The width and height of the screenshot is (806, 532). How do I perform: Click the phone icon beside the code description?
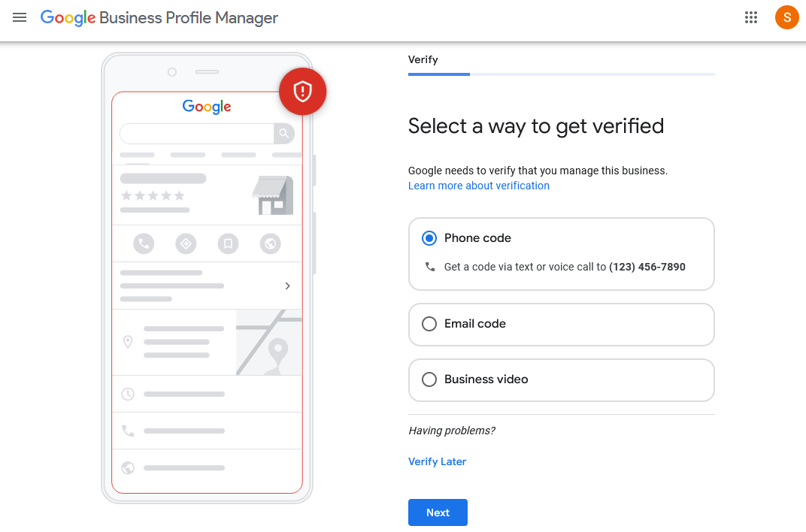coord(430,267)
